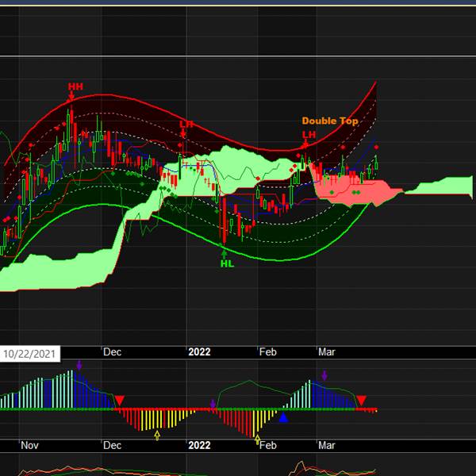Click the Mar label on the price chart axis
Image resolution: width=476 pixels, height=476 pixels.
[327, 351]
